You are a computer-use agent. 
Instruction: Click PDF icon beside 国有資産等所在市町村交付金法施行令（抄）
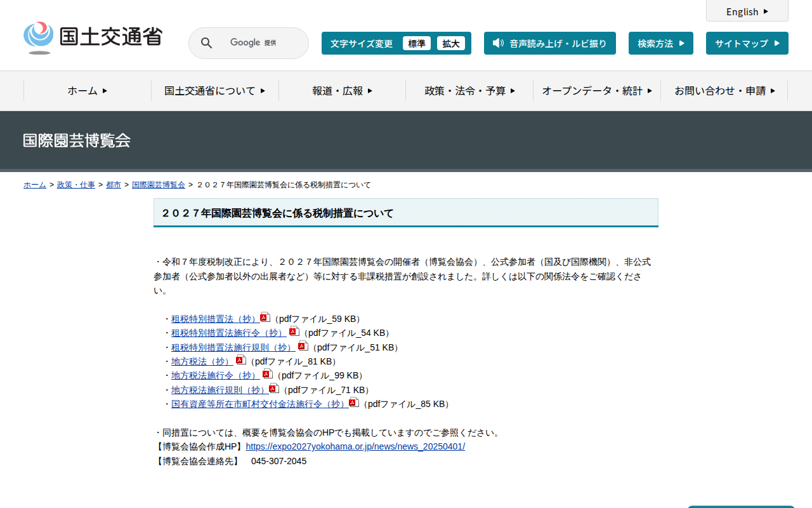coord(354,403)
